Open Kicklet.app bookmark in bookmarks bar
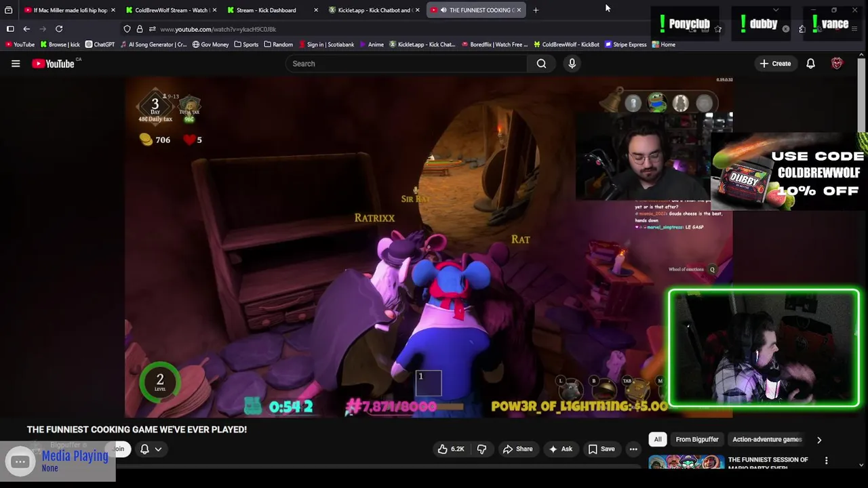The image size is (868, 488). click(x=422, y=45)
